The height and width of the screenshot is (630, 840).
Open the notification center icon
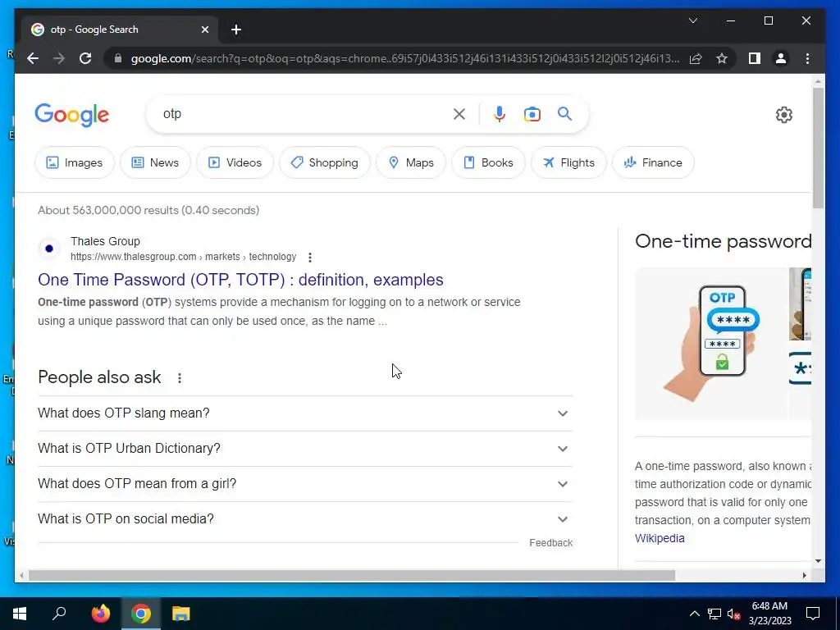coord(813,614)
